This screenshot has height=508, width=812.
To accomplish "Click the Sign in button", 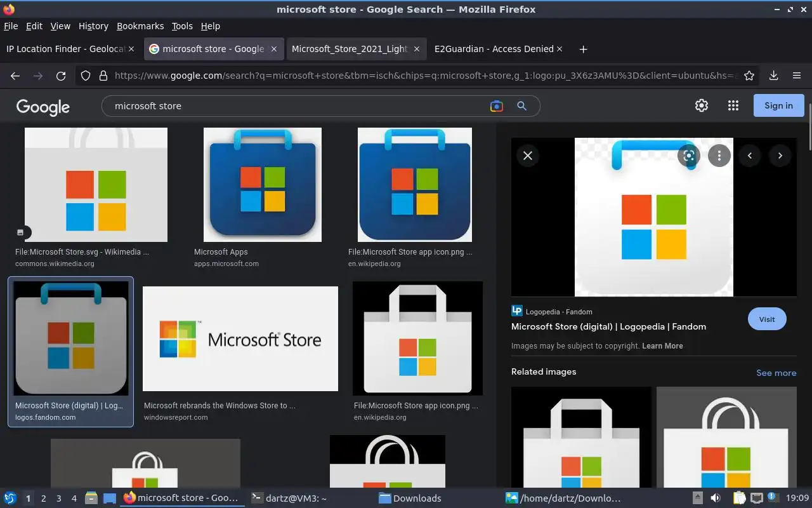I will pyautogui.click(x=778, y=105).
